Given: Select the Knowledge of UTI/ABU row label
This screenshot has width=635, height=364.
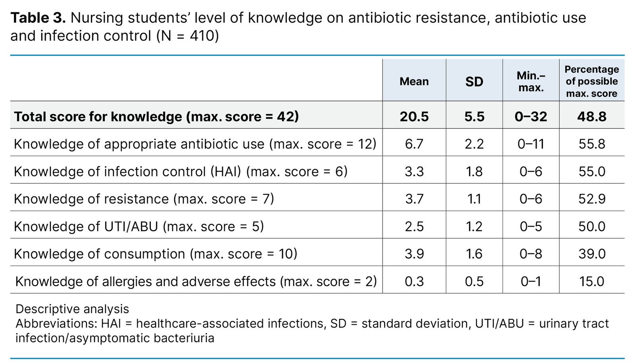Looking at the screenshot, I should click(x=139, y=226).
